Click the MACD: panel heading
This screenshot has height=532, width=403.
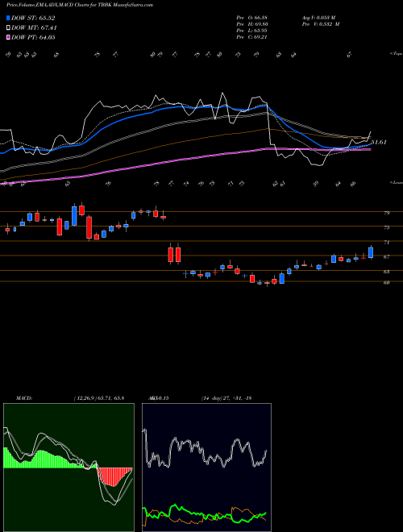[x=23, y=398]
